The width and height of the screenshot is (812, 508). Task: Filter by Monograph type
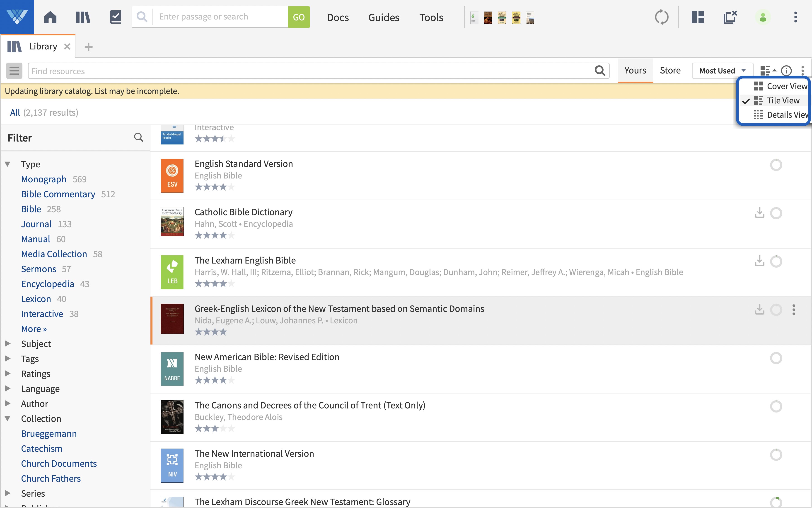coord(44,179)
